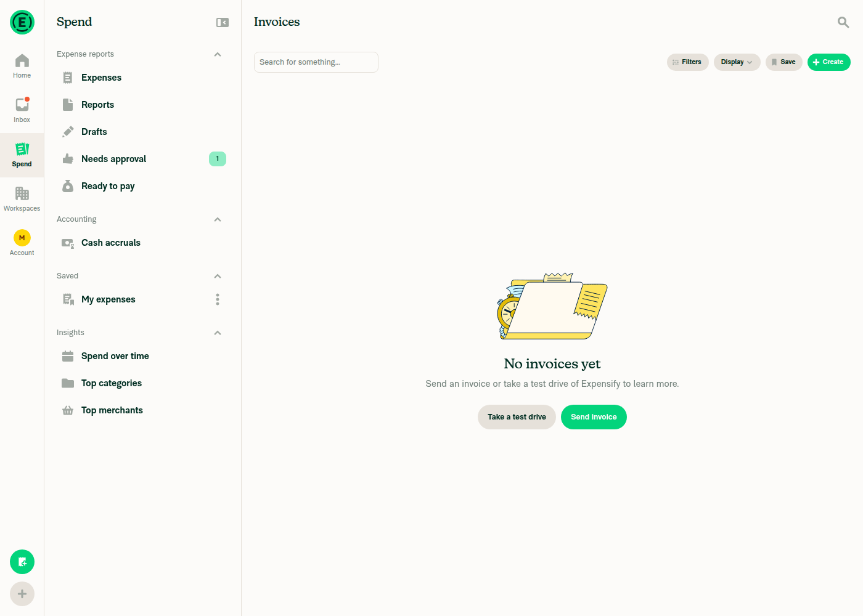Viewport: 863px width, 616px height.
Task: Click the Reports document icon
Action: pyautogui.click(x=68, y=105)
